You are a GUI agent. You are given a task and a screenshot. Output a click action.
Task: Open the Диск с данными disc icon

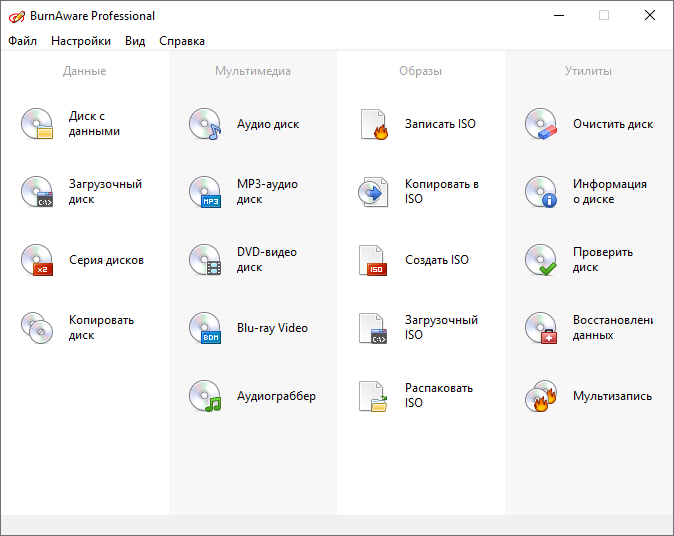click(37, 124)
